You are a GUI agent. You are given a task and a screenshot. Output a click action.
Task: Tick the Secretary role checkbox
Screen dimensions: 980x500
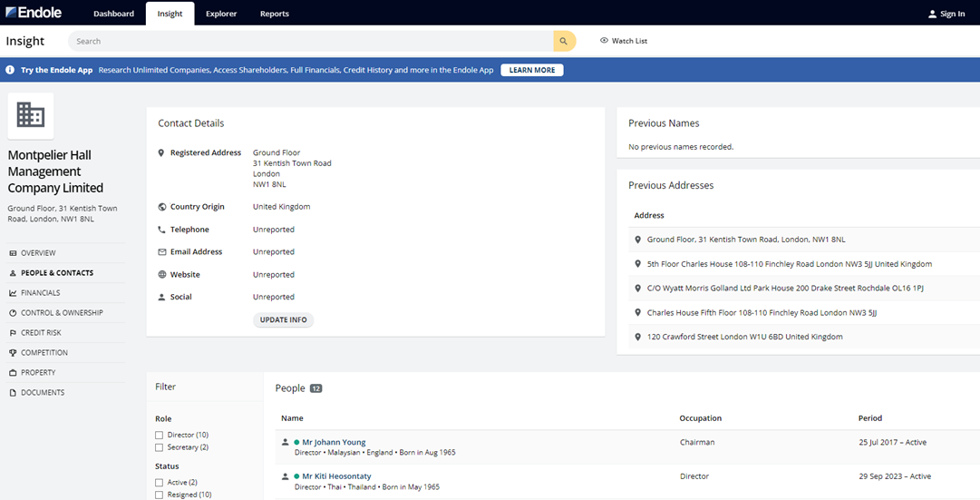click(160, 447)
